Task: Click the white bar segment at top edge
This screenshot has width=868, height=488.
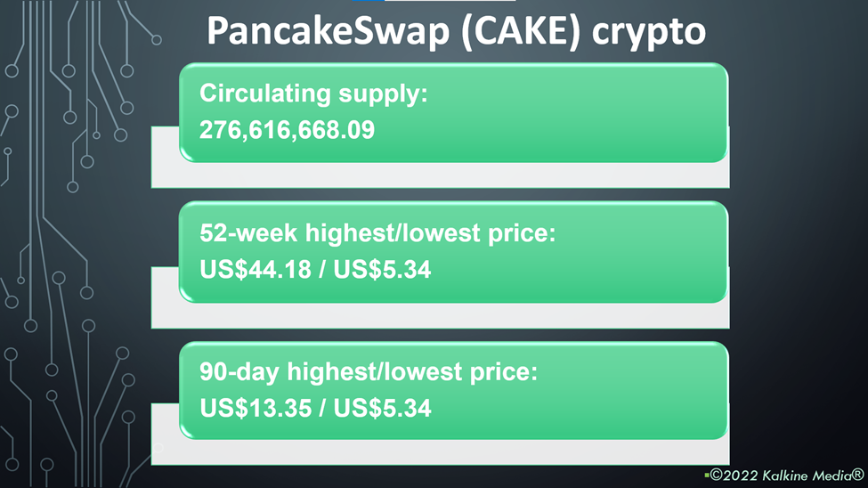Action: (x=450, y=1)
